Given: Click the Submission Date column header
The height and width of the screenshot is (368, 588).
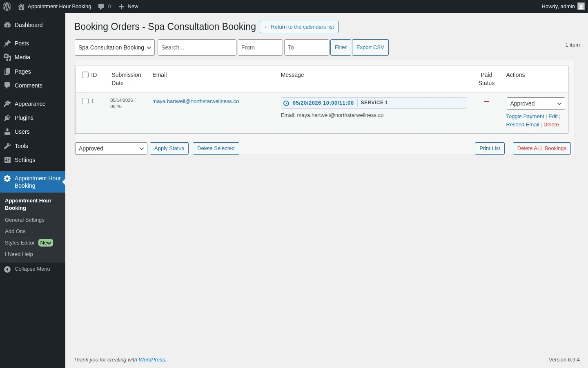Looking at the screenshot, I should coord(126,79).
